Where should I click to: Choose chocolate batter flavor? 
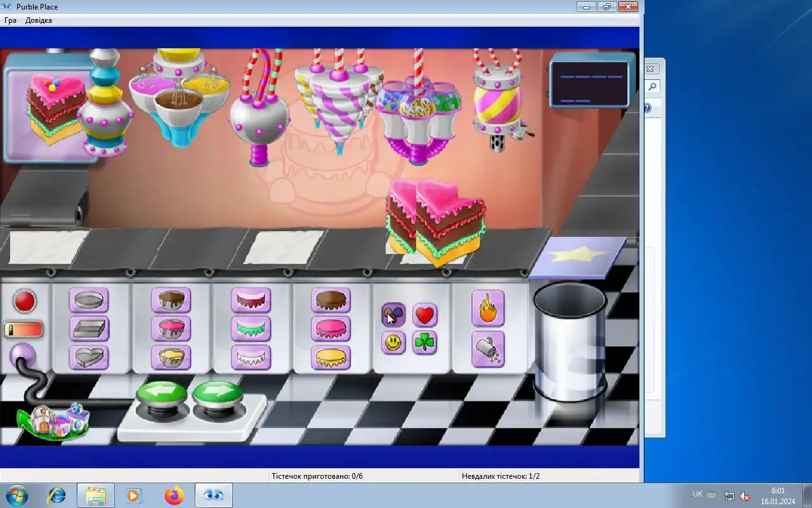click(171, 300)
